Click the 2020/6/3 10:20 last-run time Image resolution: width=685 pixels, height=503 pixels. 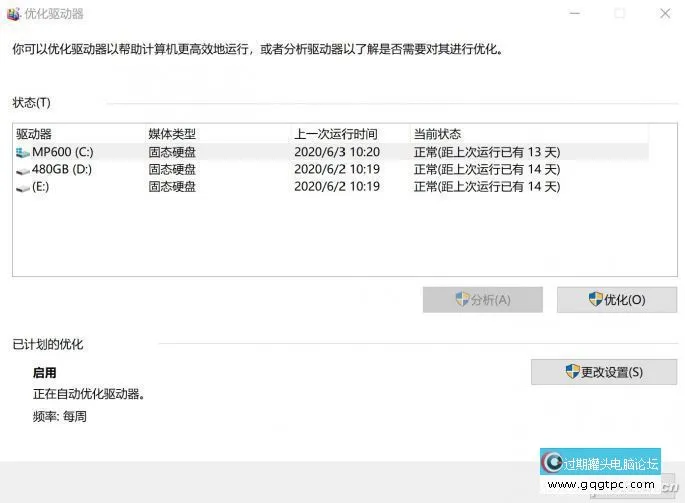coord(337,152)
